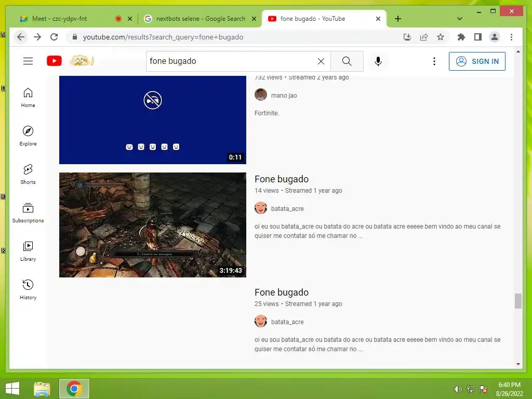Close the Meet tab
This screenshot has width=532, height=399.
point(129,19)
